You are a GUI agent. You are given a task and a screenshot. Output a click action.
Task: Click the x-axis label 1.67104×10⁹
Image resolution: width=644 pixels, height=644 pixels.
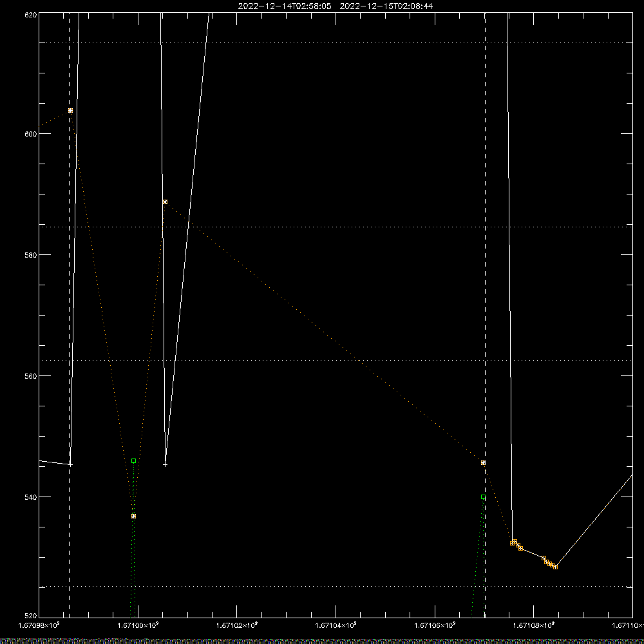[336, 625]
